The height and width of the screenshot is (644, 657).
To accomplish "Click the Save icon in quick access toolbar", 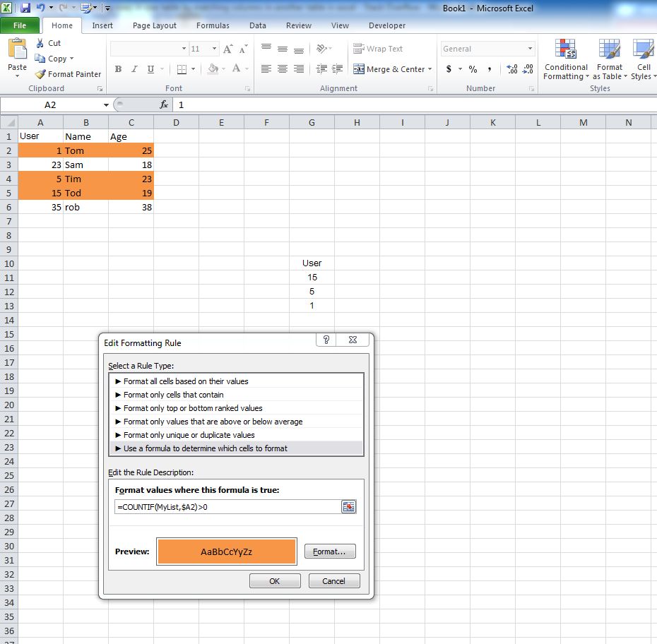I will (25, 8).
